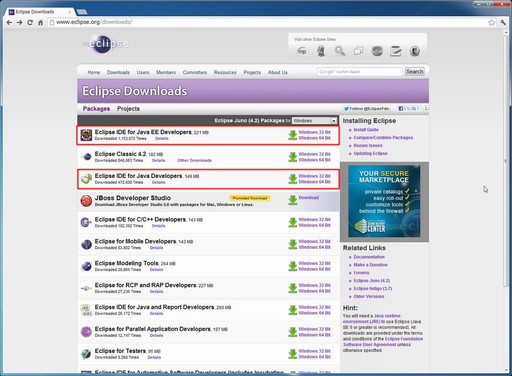
Task: Click the download arrow for JBoss Developer Studio
Action: (293, 200)
